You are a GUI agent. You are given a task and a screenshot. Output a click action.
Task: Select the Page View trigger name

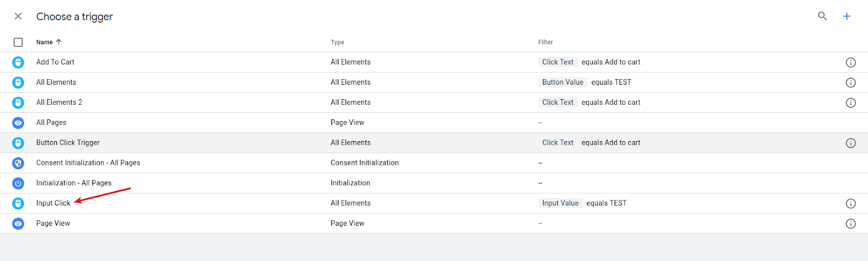tap(53, 223)
